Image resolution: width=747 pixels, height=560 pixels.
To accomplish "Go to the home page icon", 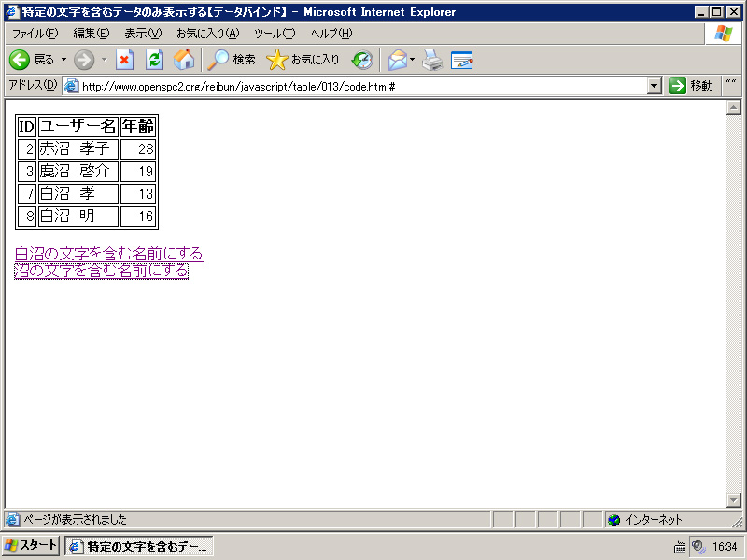I will [184, 60].
